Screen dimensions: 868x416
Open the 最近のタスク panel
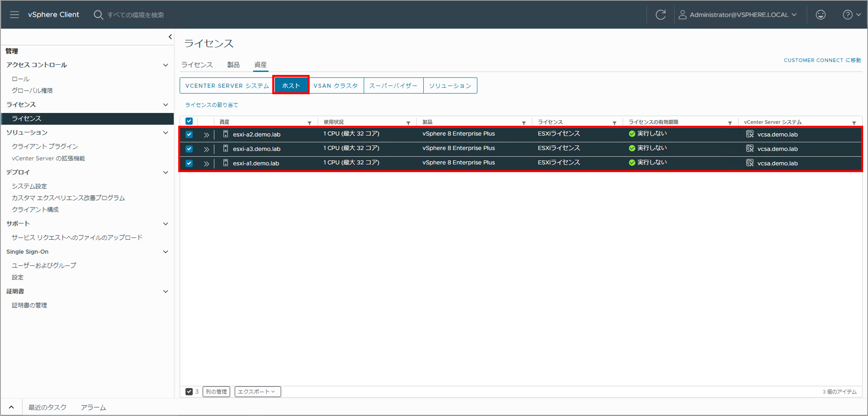tap(47, 407)
